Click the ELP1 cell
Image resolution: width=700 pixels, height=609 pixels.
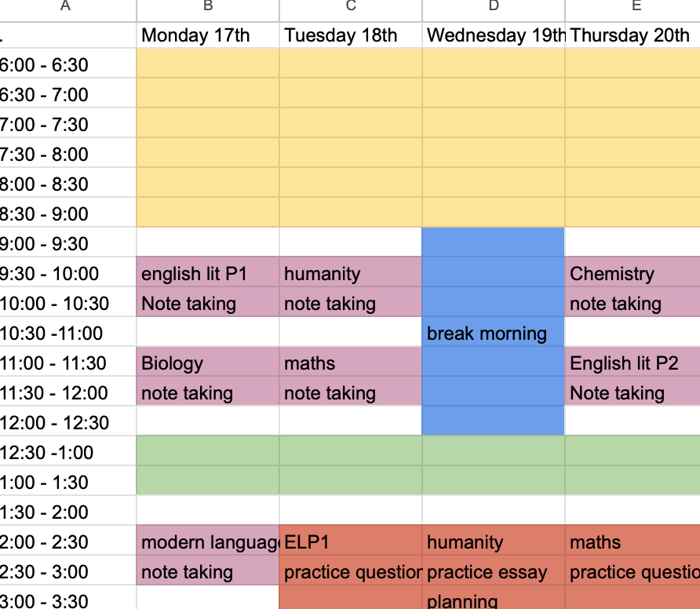pos(351,542)
